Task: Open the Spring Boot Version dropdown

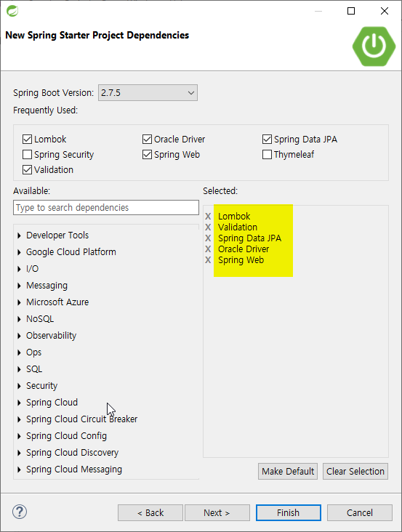Action: coord(148,92)
